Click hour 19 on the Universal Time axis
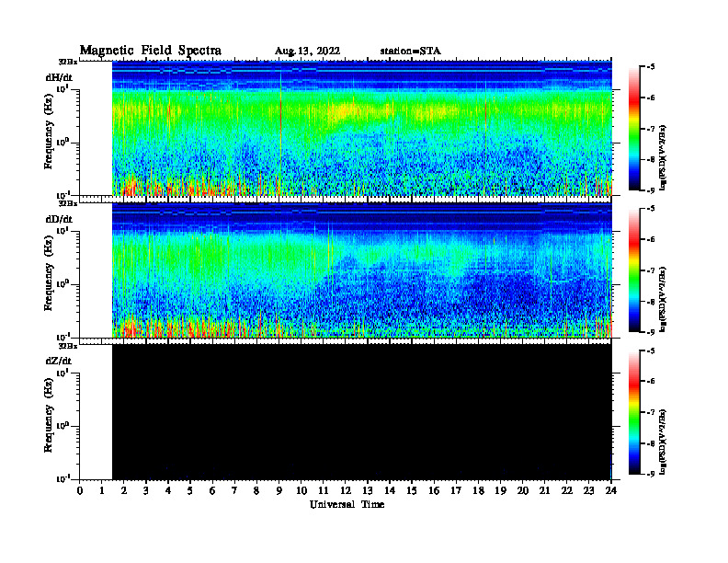The height and width of the screenshot is (563, 728). [500, 490]
